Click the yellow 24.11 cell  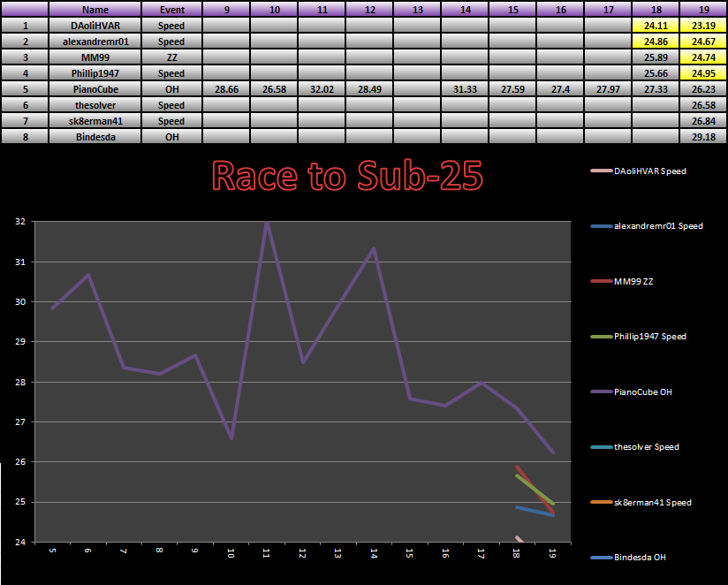point(656,26)
